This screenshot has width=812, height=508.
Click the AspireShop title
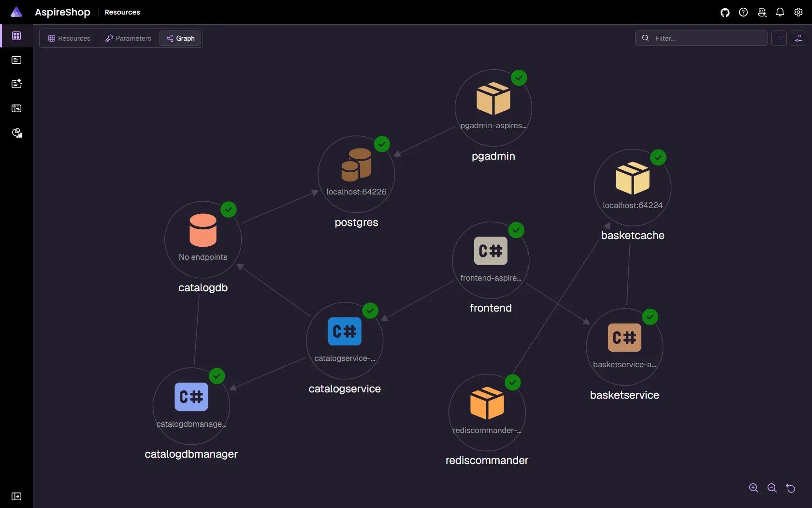[x=62, y=12]
